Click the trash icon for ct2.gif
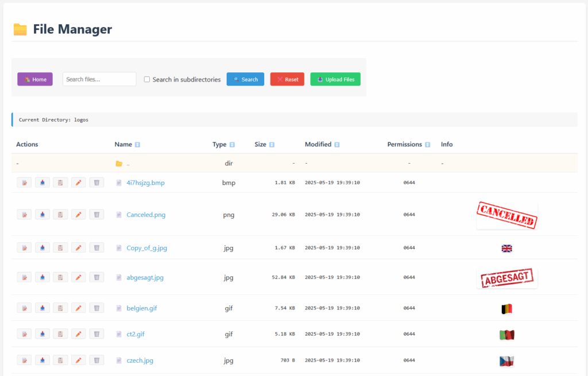The height and width of the screenshot is (376, 588). coord(96,334)
